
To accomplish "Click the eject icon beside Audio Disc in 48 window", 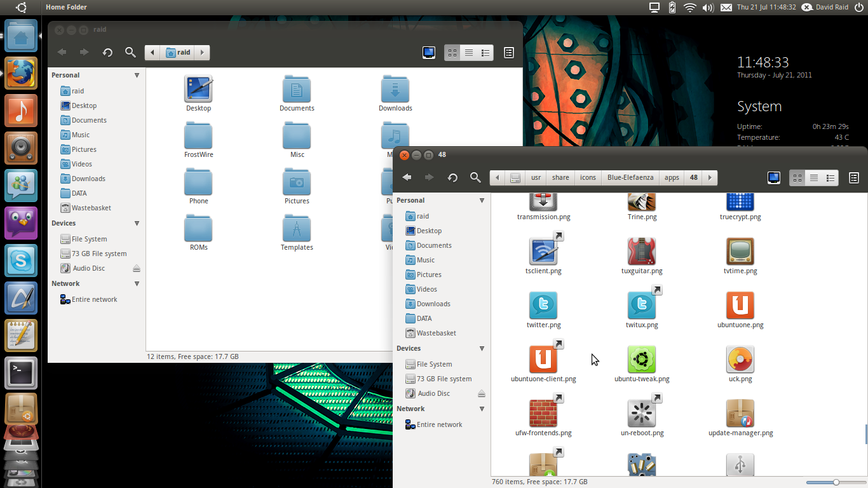I will tap(482, 393).
